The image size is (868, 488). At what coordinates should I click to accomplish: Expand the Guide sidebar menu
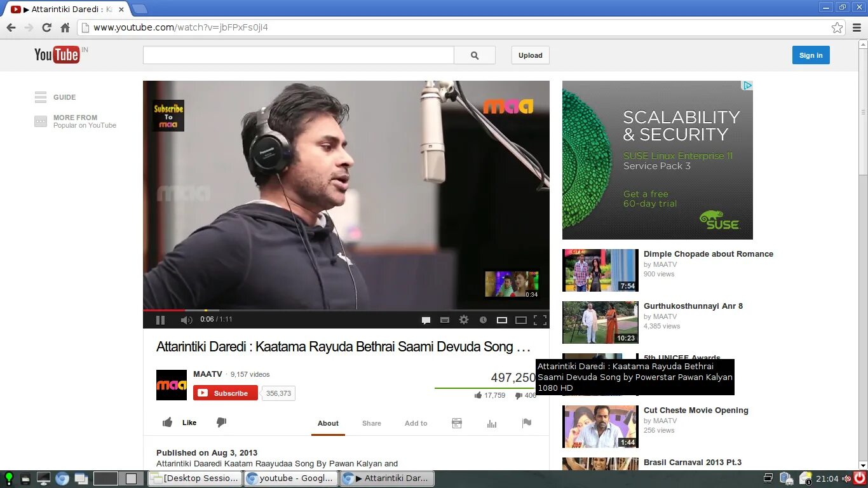55,97
